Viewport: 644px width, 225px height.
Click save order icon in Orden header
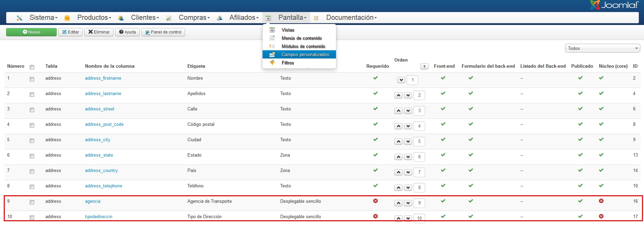(x=424, y=66)
